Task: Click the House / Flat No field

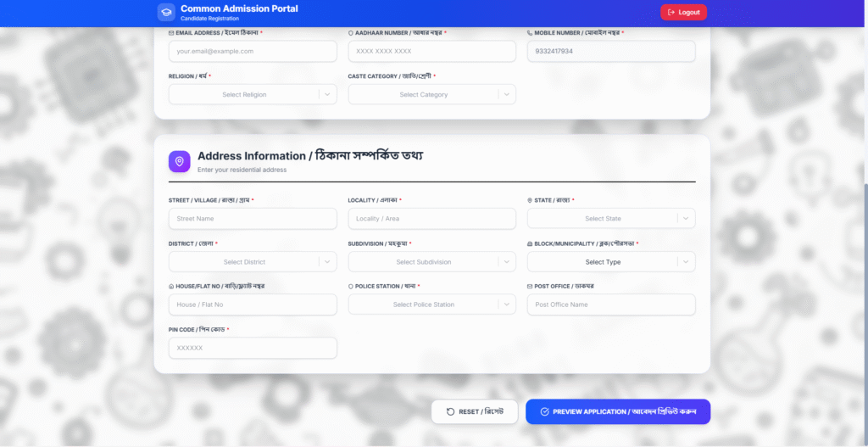Action: (x=253, y=305)
